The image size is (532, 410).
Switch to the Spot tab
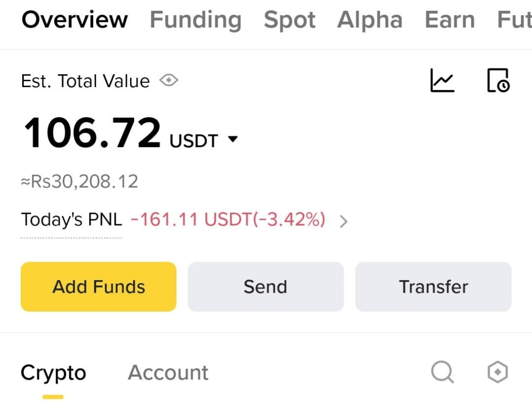point(290,20)
